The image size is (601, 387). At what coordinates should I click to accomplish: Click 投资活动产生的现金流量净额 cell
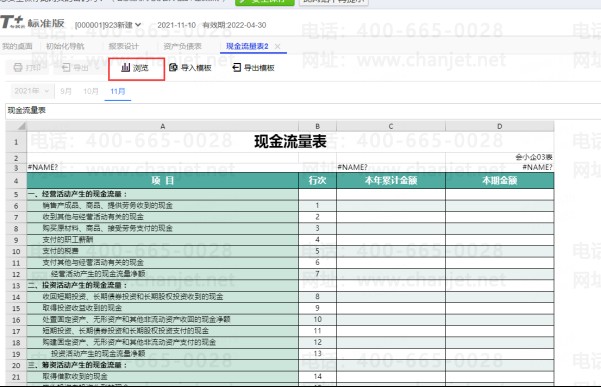pos(163,354)
